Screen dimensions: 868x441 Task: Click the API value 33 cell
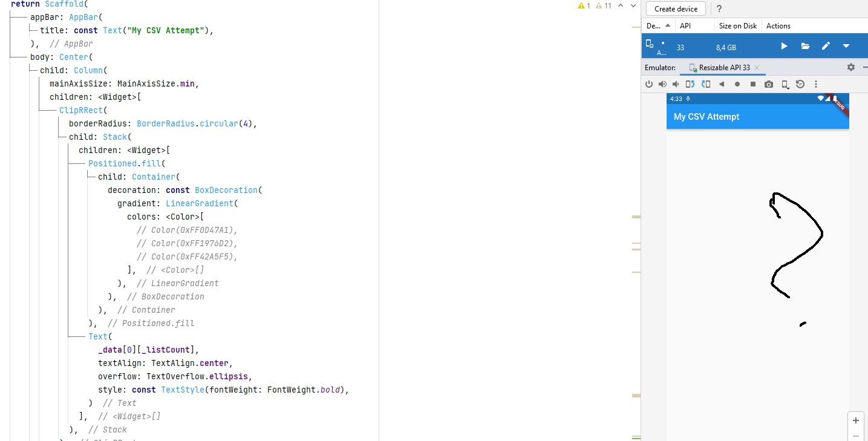click(680, 47)
